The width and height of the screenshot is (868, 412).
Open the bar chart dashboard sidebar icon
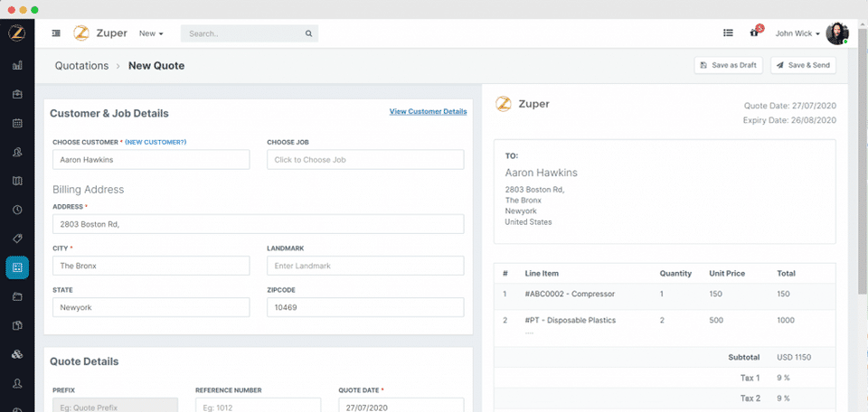coord(17,65)
